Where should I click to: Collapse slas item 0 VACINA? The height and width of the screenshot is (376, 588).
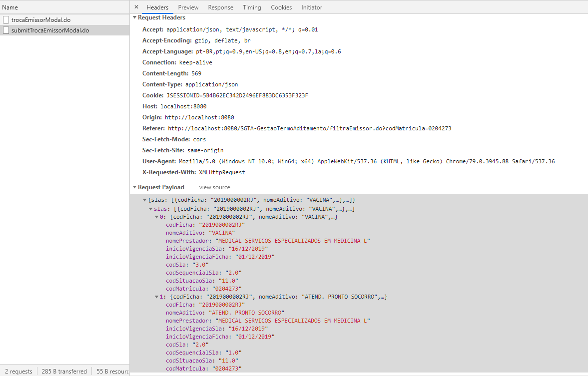coord(156,217)
